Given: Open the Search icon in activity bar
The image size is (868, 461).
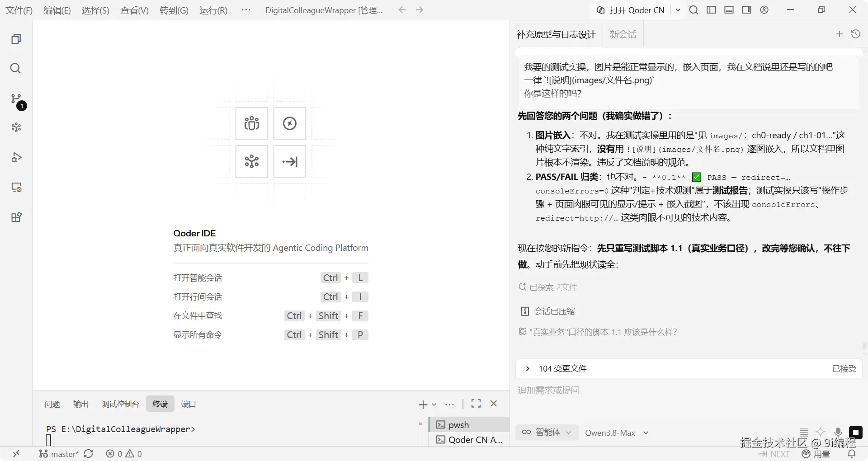Looking at the screenshot, I should (x=15, y=68).
